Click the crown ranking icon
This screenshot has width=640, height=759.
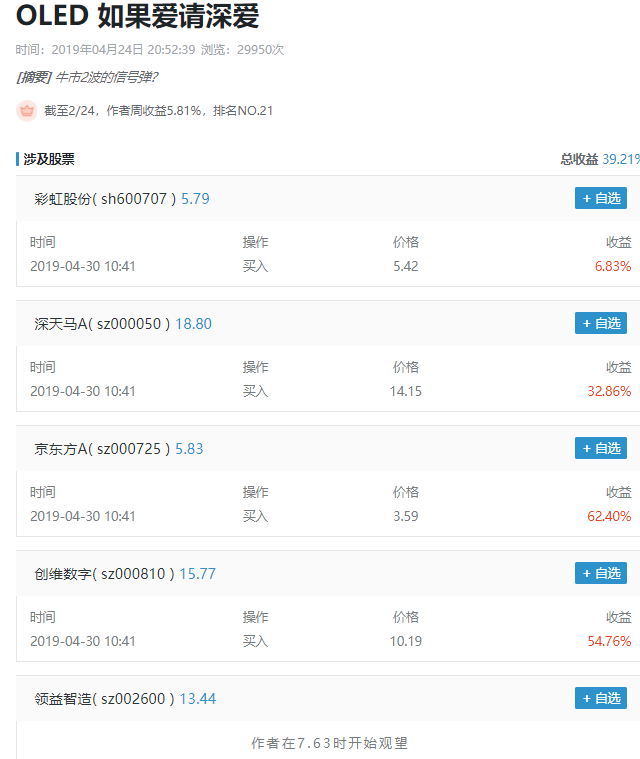coord(27,111)
